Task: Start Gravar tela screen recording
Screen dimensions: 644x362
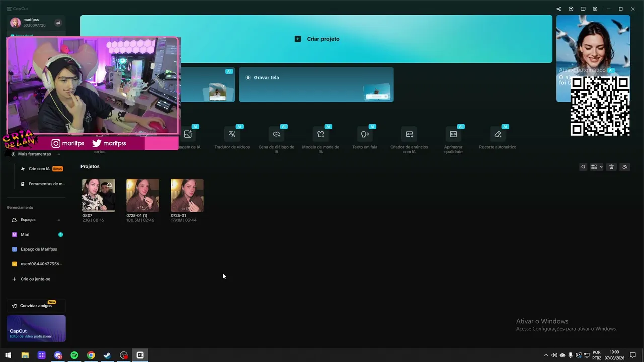Action: tap(316, 84)
